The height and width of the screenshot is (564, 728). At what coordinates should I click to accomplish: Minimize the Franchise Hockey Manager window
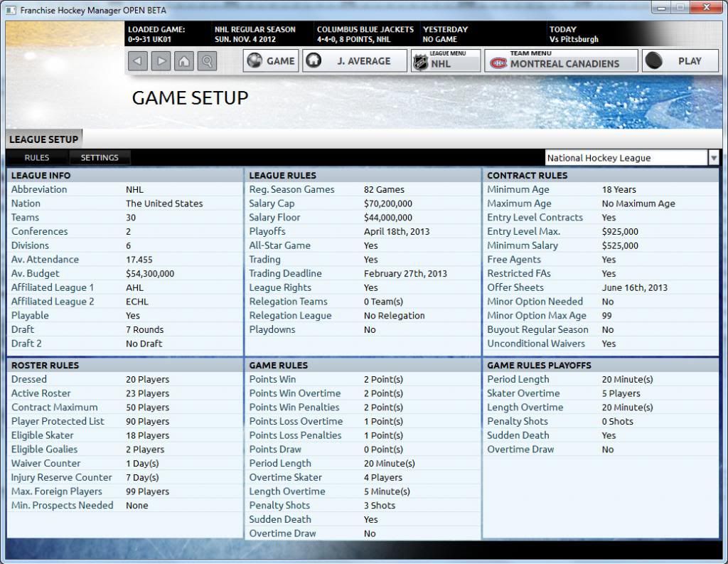coord(661,8)
